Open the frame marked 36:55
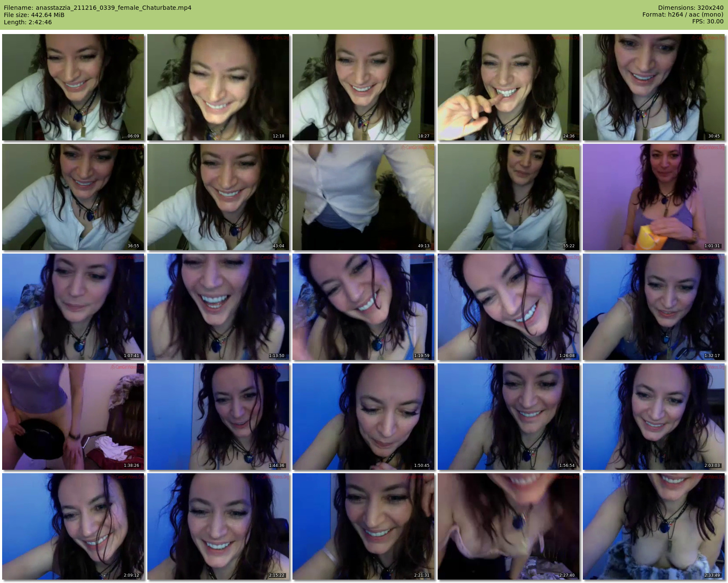 73,197
